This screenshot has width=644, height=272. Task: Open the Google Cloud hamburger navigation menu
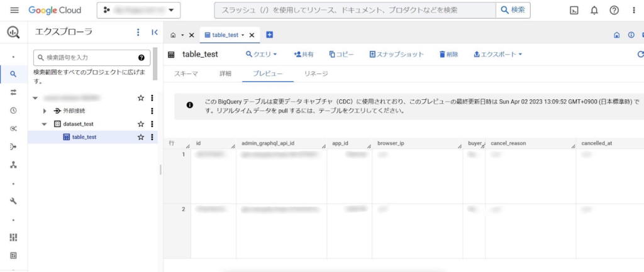coord(14,10)
